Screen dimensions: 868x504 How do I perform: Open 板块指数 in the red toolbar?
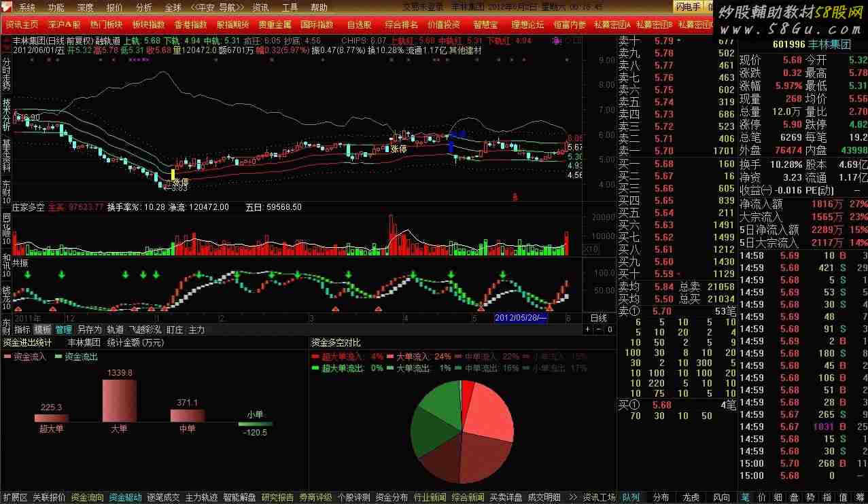tap(149, 24)
